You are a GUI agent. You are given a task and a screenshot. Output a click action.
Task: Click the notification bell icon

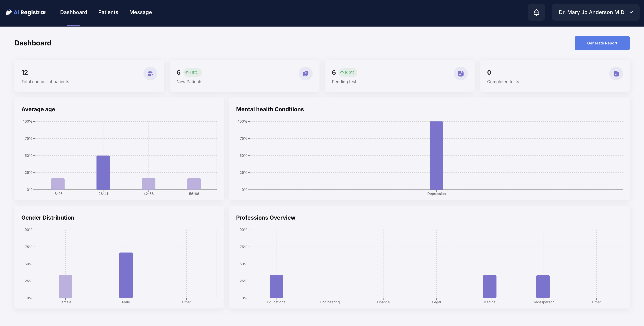point(536,12)
